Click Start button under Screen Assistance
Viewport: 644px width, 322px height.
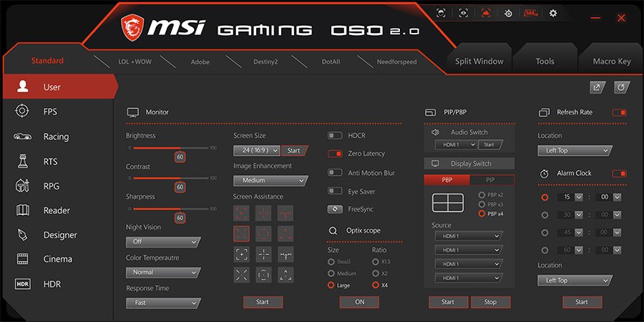pos(263,302)
